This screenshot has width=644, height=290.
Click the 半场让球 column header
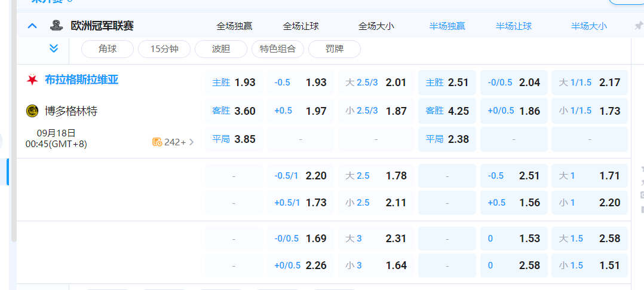tap(514, 26)
